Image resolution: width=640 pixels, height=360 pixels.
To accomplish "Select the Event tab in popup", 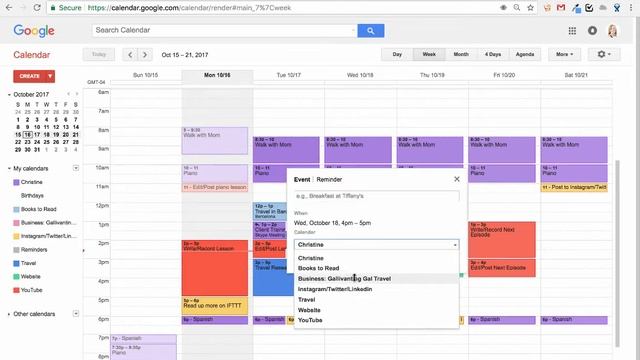I will (302, 180).
